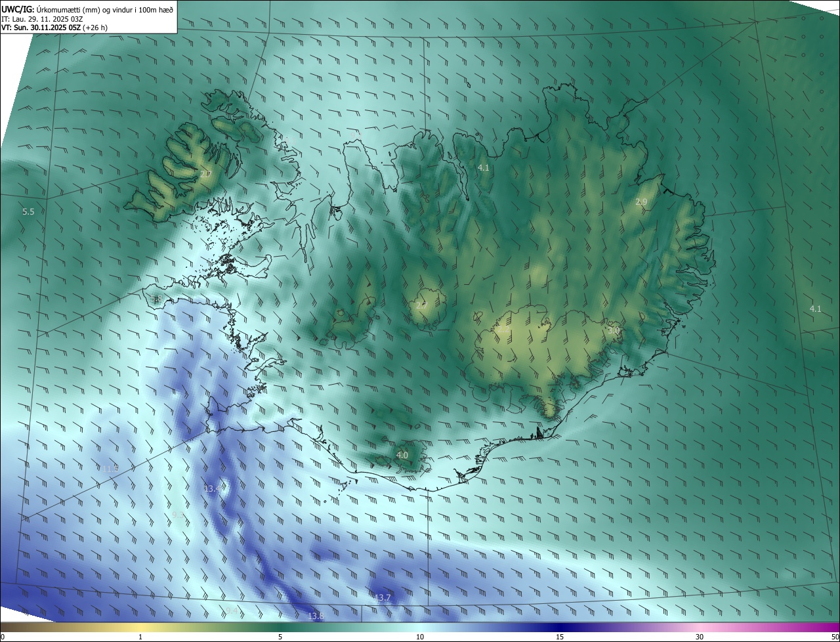The width and height of the screenshot is (840, 642).
Task: Click the 5.5 value label on map
Action: (x=28, y=211)
